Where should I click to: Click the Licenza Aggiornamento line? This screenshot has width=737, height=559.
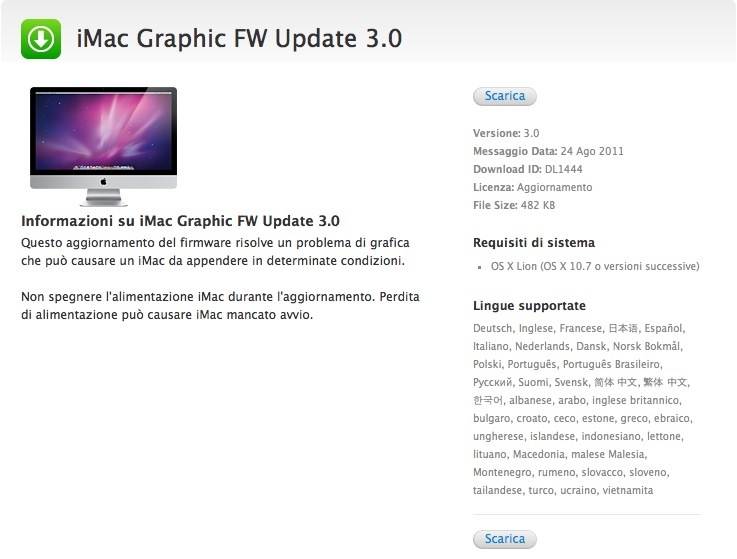tap(532, 187)
